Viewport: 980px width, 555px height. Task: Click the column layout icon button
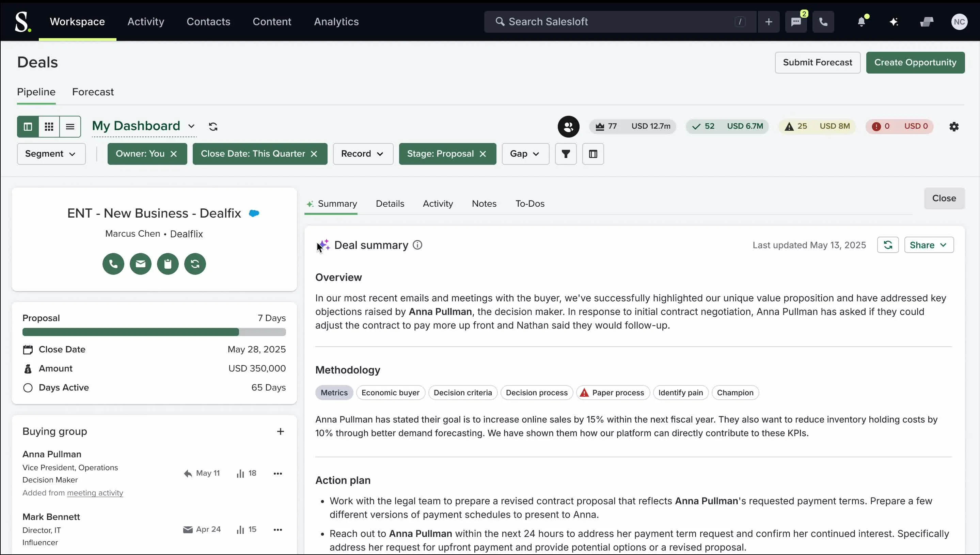pos(593,154)
